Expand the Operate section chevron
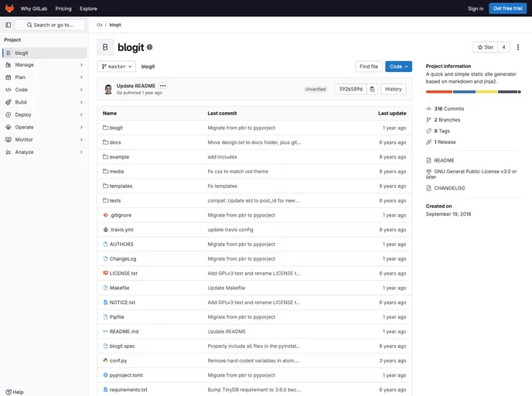This screenshot has height=396, width=532. click(81, 127)
